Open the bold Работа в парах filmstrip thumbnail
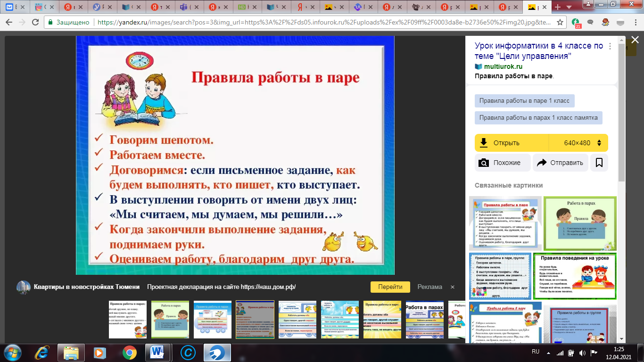This screenshot has height=362, width=644. (x=425, y=320)
